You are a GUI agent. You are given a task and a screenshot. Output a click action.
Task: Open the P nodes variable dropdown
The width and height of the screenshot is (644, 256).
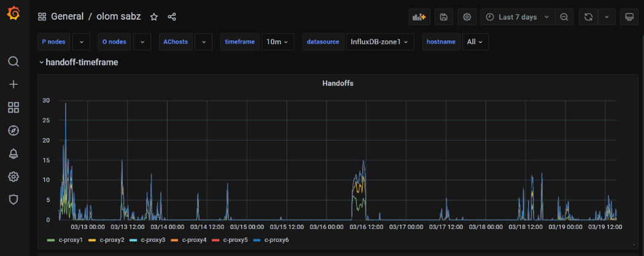pos(81,42)
